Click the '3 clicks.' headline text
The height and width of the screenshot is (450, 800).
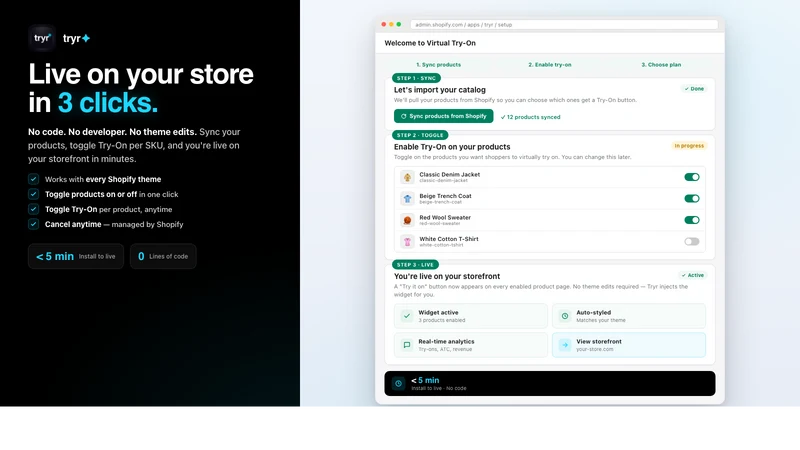click(108, 103)
